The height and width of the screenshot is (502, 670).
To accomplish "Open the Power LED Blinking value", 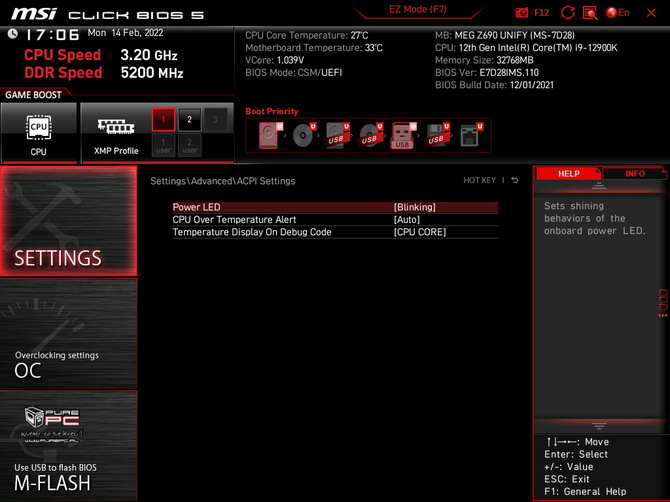I will click(414, 207).
